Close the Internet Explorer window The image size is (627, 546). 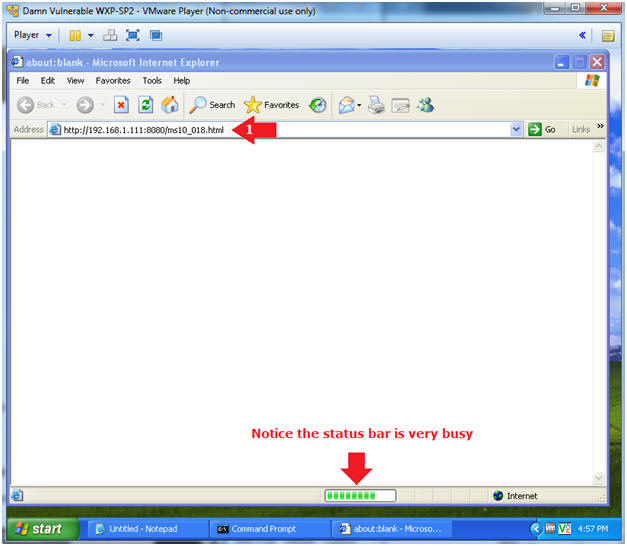(x=597, y=62)
